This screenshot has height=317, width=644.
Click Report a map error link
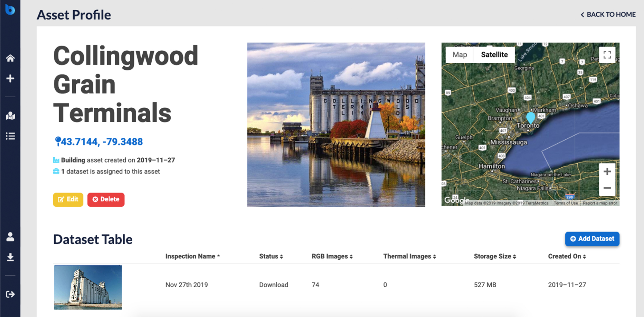600,203
